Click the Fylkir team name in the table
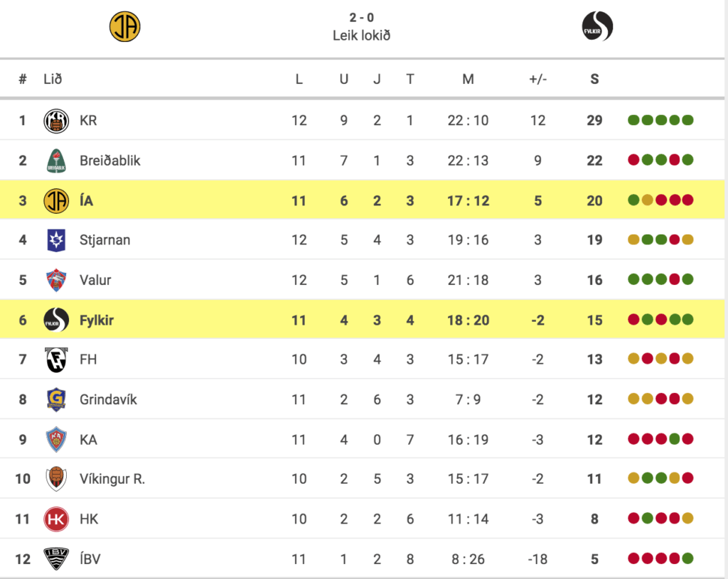Screen dimensions: 728x579 [97, 320]
